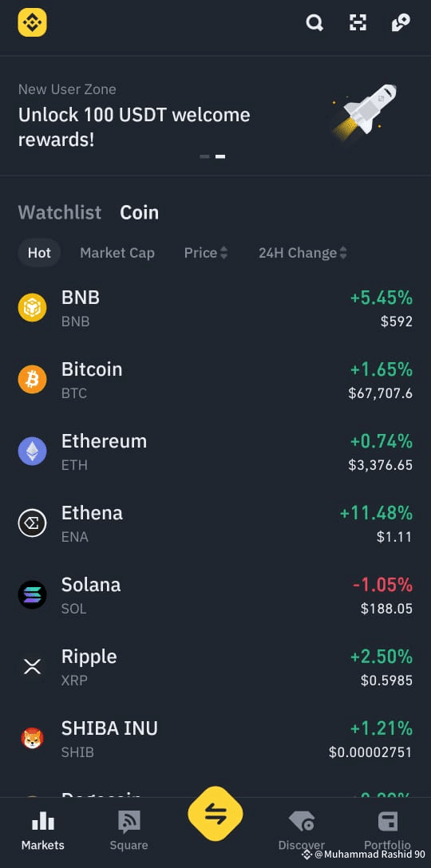Open the Solana SOL listing
Screen dimensions: 431x868
point(215,595)
